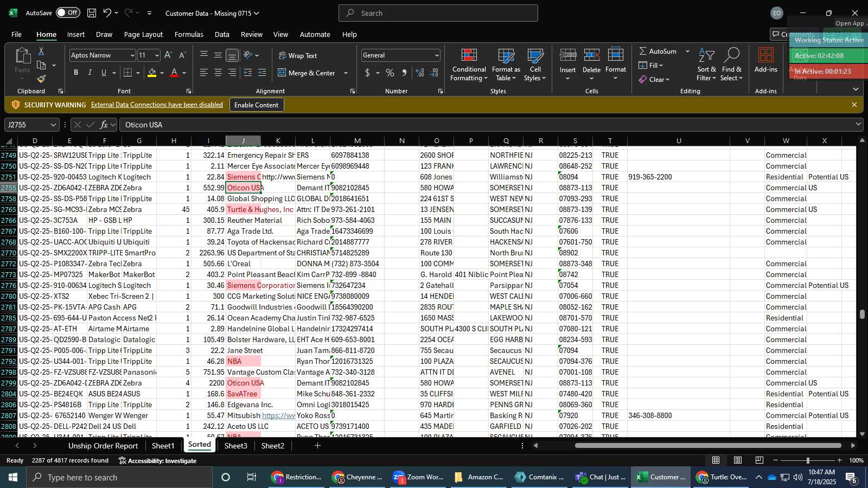
Task: Toggle Wrap Text on selected cell
Action: pyautogui.click(x=298, y=55)
